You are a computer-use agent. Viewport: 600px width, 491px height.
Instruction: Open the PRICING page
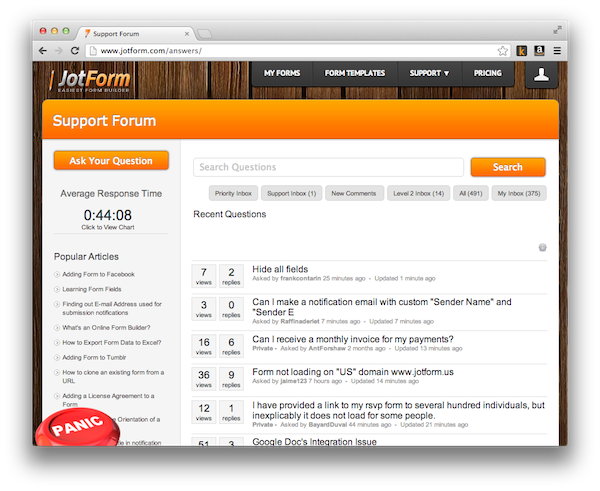pos(488,73)
